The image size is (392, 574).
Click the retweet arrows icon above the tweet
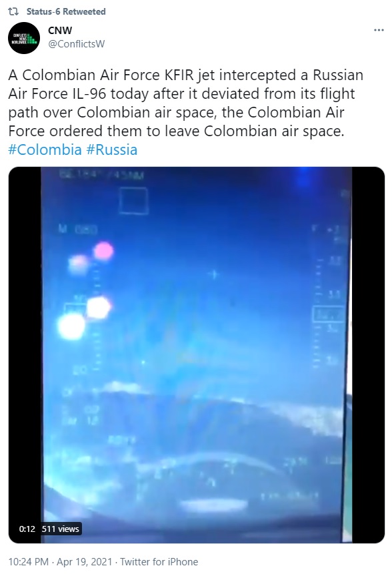coord(13,12)
